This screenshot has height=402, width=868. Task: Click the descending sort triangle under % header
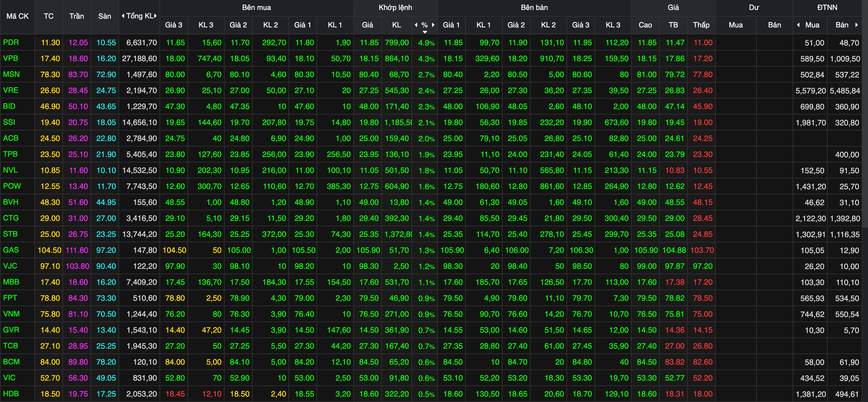[x=425, y=32]
